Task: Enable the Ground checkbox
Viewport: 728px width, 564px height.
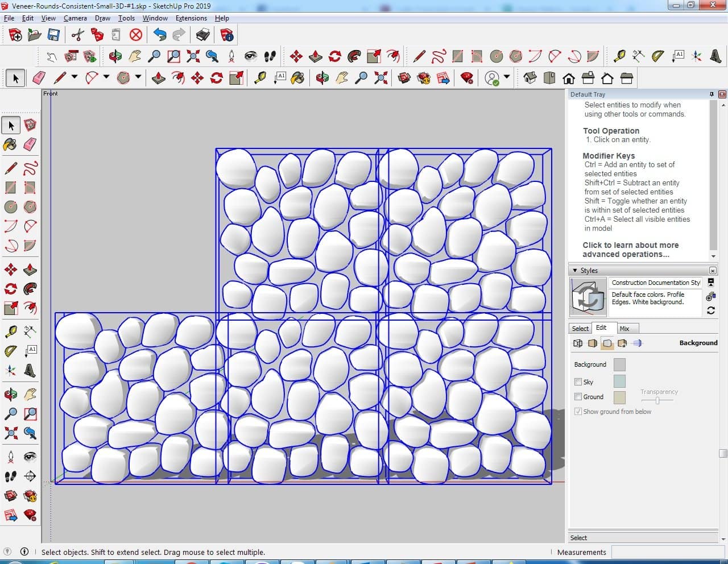Action: pos(578,397)
